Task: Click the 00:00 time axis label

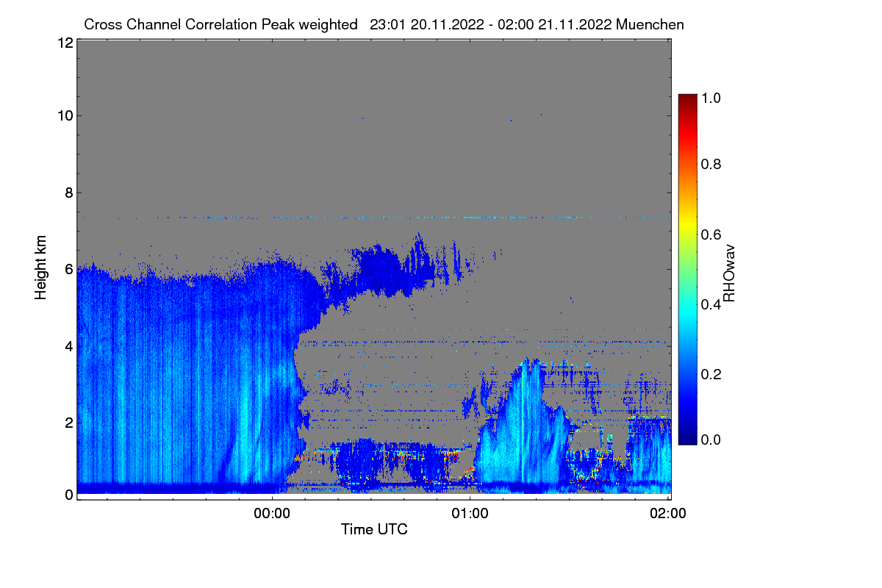Action: (x=272, y=514)
